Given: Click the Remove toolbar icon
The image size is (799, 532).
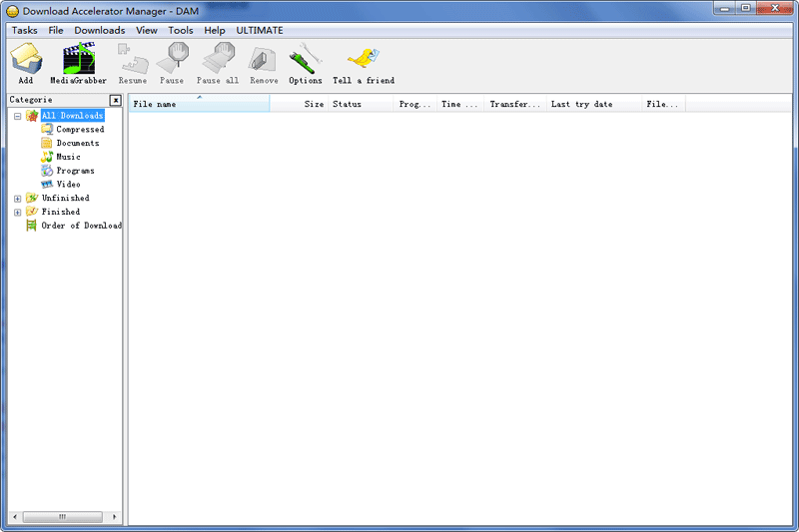Looking at the screenshot, I should pos(263,61).
